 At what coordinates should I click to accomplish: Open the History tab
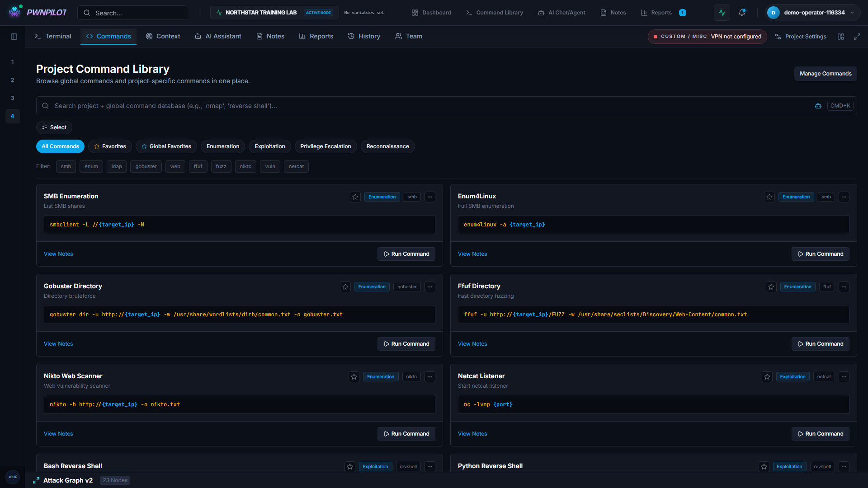coord(364,36)
